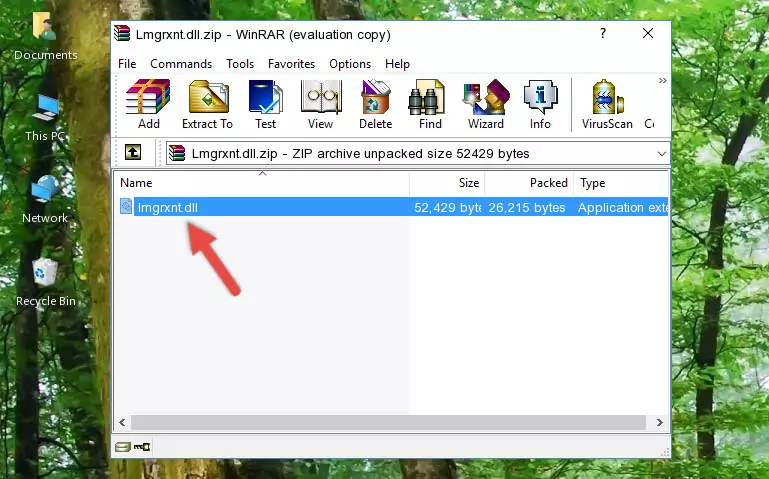Open Extract To from the toolbar

207,104
